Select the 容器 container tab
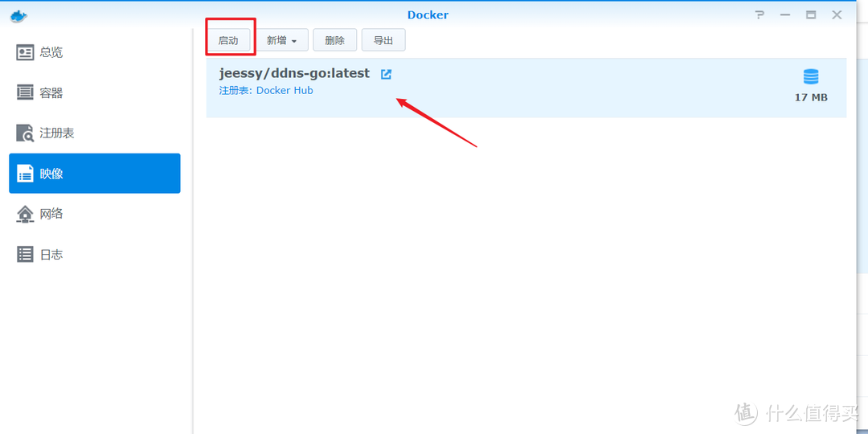The width and height of the screenshot is (868, 434). pyautogui.click(x=95, y=93)
